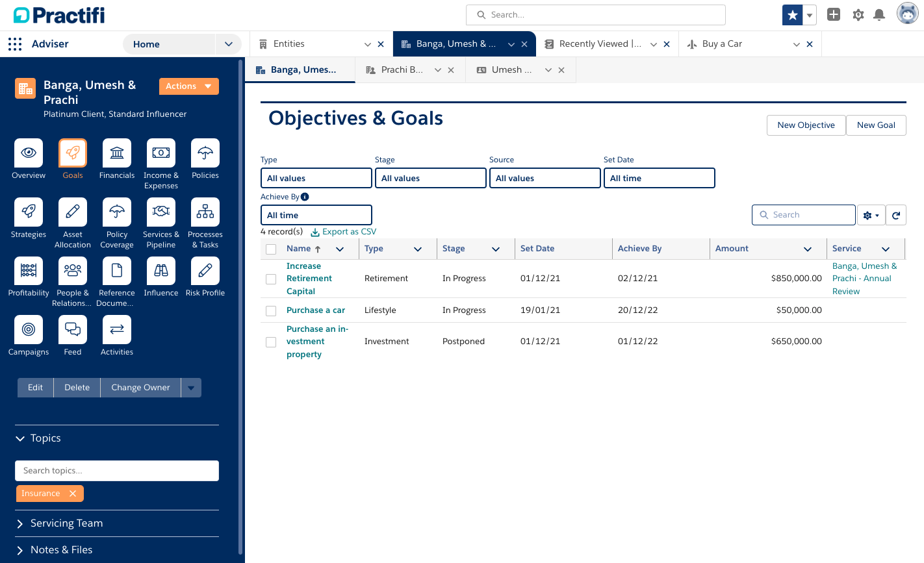Open the Risk Profile section
The height and width of the screenshot is (563, 924).
205,271
